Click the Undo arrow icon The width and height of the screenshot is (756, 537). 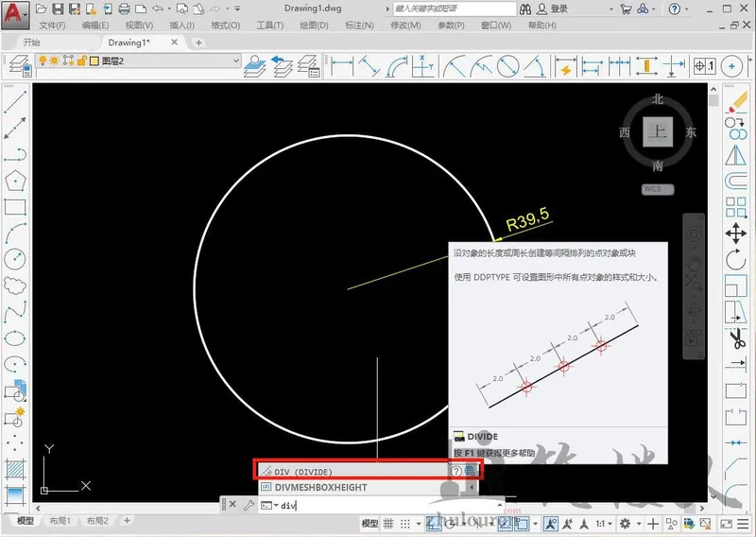click(x=157, y=9)
